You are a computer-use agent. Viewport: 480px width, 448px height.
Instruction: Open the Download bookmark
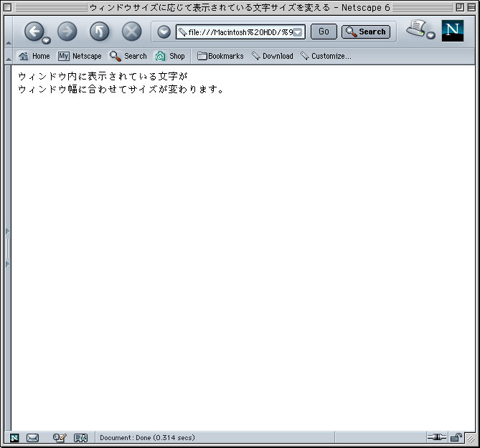(273, 56)
